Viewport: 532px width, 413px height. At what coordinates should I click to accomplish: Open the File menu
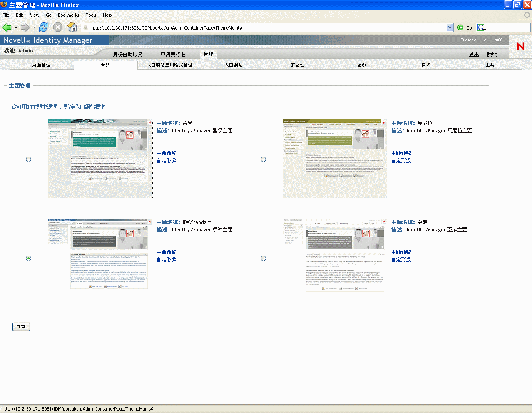click(x=6, y=15)
